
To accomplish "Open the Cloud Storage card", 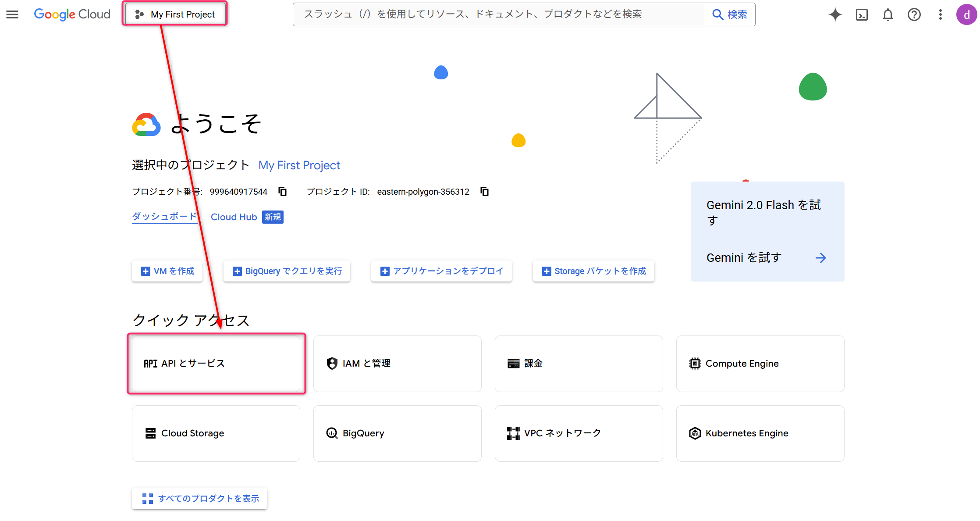I will click(216, 433).
